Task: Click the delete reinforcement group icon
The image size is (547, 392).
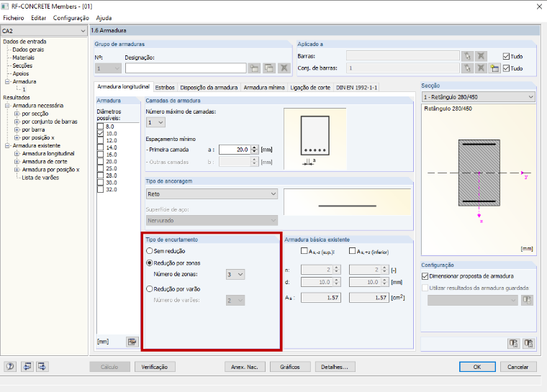Action: point(284,68)
